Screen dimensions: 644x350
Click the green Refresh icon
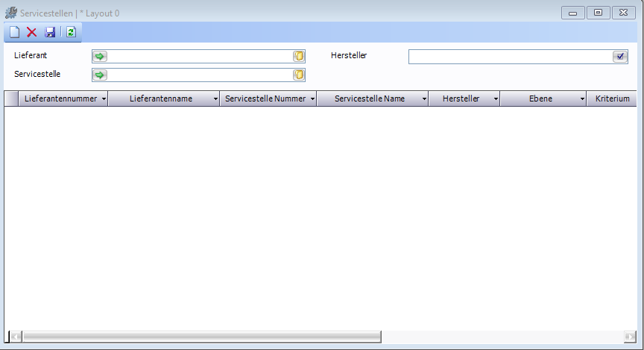[x=71, y=32]
